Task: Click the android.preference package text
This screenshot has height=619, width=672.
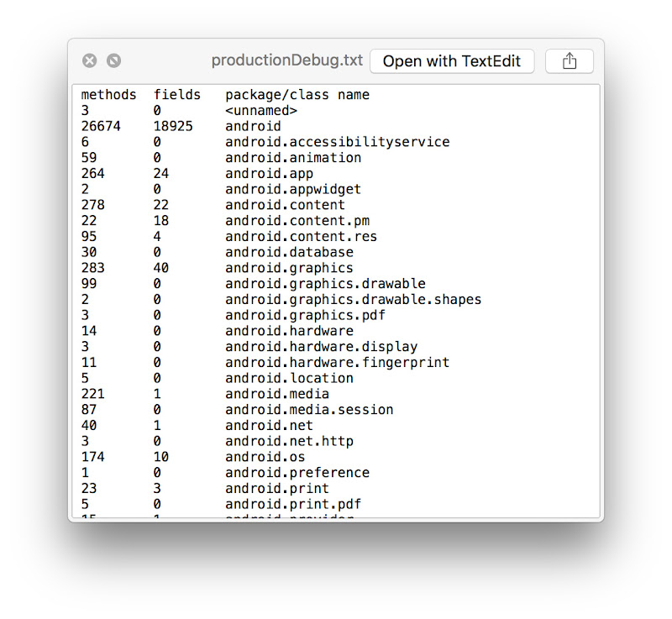Action: point(297,473)
